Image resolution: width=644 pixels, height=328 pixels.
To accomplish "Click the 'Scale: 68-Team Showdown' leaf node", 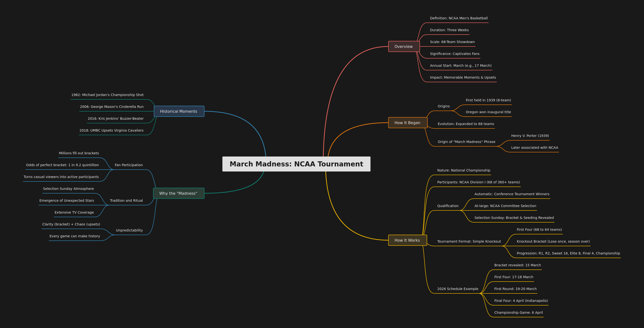I will point(452,42).
